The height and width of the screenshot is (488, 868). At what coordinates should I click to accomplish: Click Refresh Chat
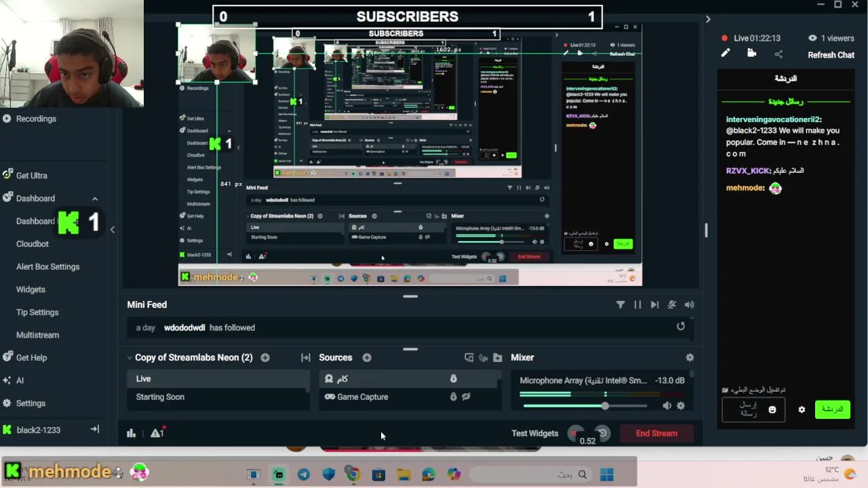831,55
